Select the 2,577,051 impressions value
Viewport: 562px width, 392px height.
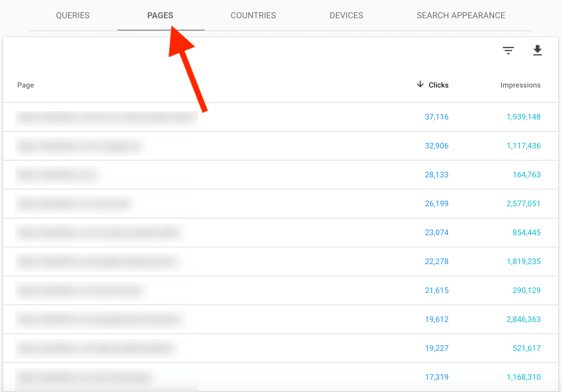tap(524, 204)
